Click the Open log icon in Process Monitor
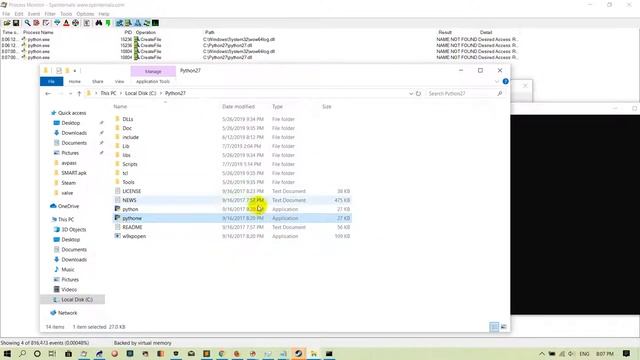 click(7, 23)
